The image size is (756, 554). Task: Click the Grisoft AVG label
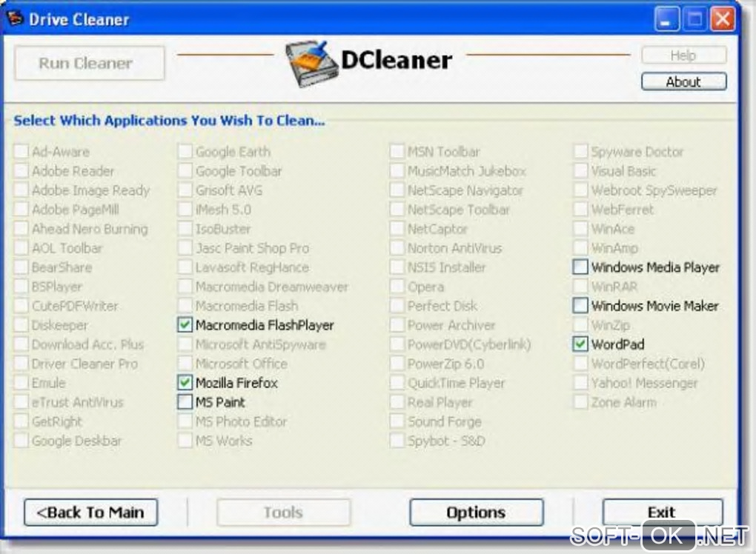pyautogui.click(x=229, y=190)
